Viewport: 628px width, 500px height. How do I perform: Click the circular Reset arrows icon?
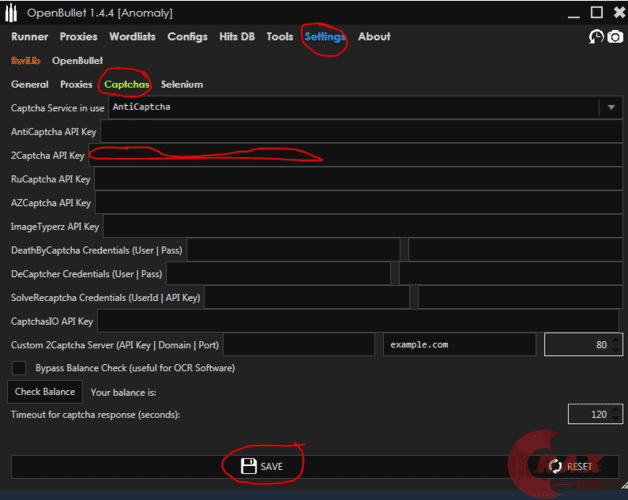tap(555, 466)
